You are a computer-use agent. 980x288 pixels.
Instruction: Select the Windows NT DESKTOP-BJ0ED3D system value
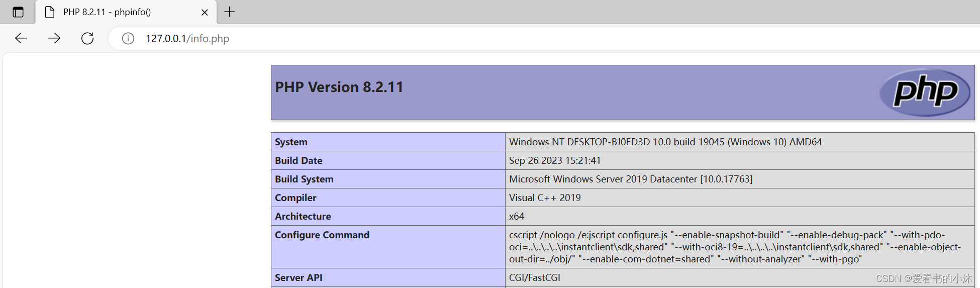coord(665,142)
